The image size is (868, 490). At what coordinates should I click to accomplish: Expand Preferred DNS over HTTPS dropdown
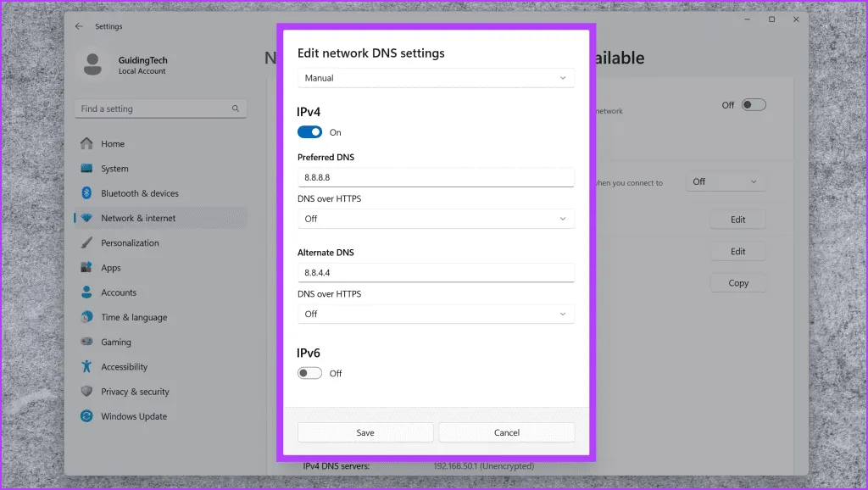coord(436,219)
